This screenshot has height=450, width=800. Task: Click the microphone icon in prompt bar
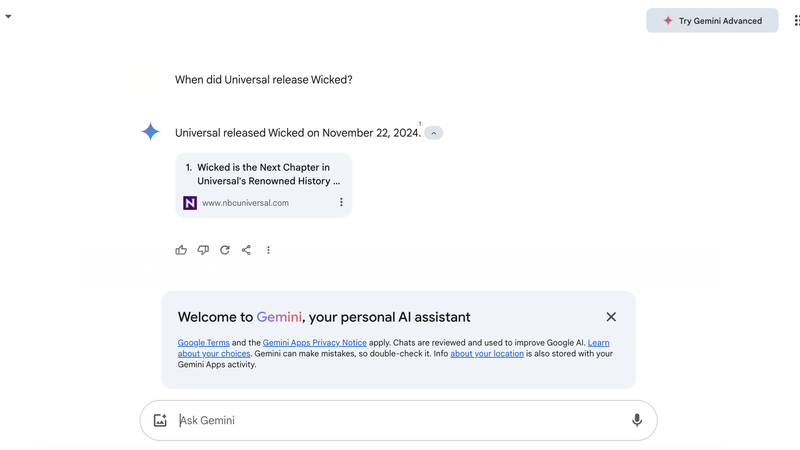(637, 420)
